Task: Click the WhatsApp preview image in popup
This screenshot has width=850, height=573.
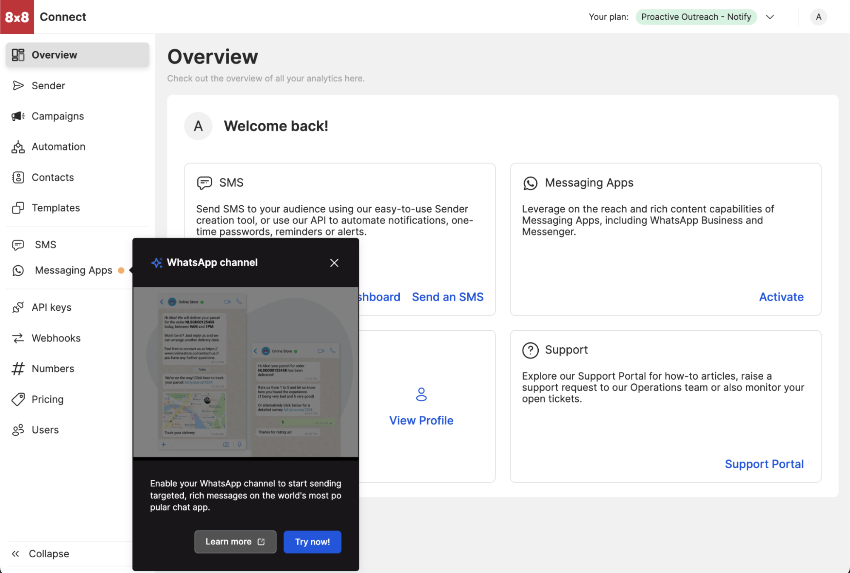Action: (246, 372)
